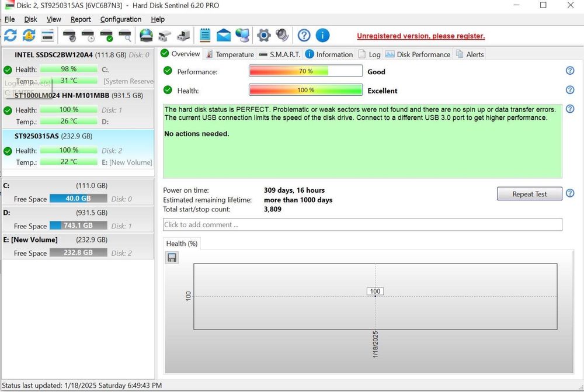The width and height of the screenshot is (584, 392).
Task: Click the help icon beside the status message
Action: [x=570, y=109]
